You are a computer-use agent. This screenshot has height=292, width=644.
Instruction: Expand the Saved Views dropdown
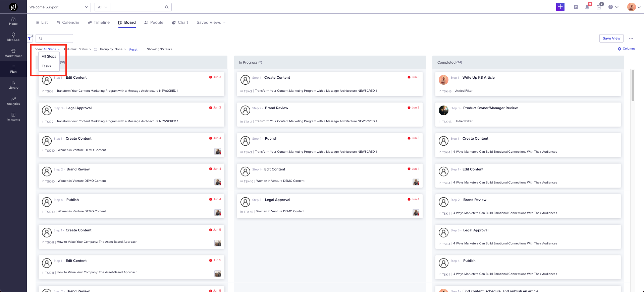211,22
